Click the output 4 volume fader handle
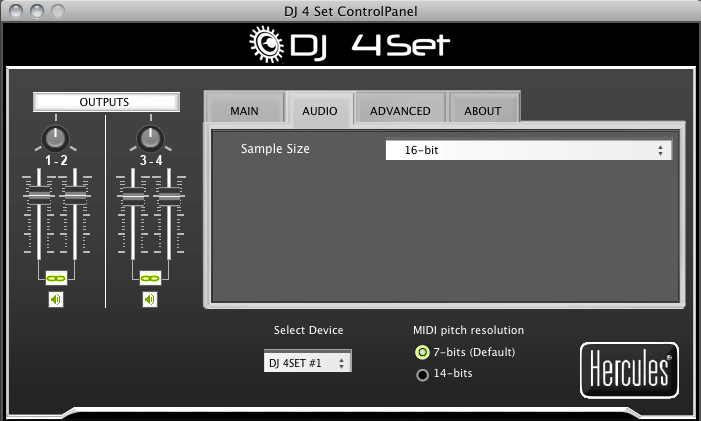This screenshot has width=701, height=421. pyautogui.click(x=169, y=195)
